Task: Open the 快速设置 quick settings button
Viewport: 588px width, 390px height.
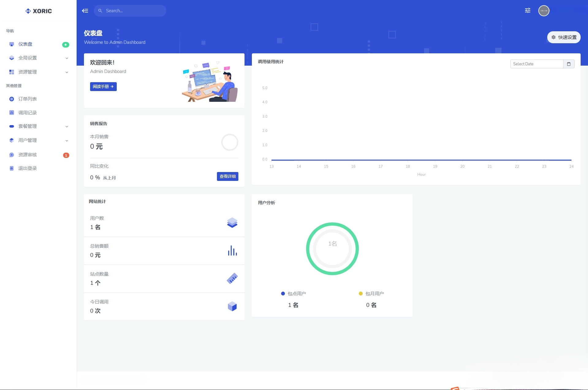Action: [x=563, y=37]
